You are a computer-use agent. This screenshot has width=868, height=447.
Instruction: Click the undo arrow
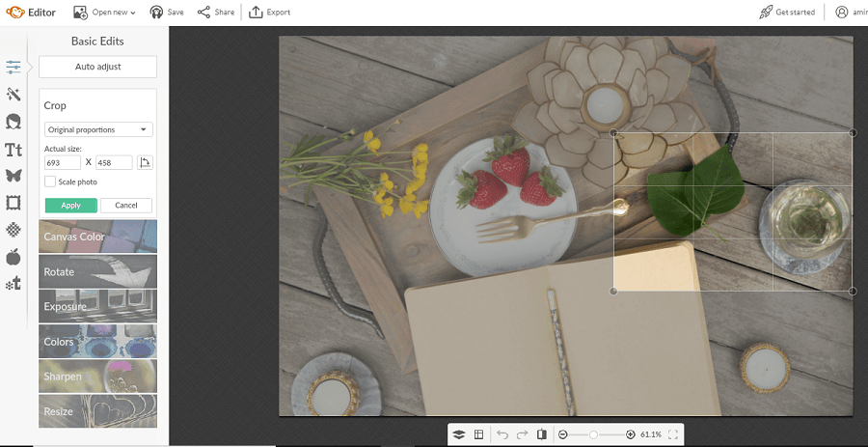[502, 434]
